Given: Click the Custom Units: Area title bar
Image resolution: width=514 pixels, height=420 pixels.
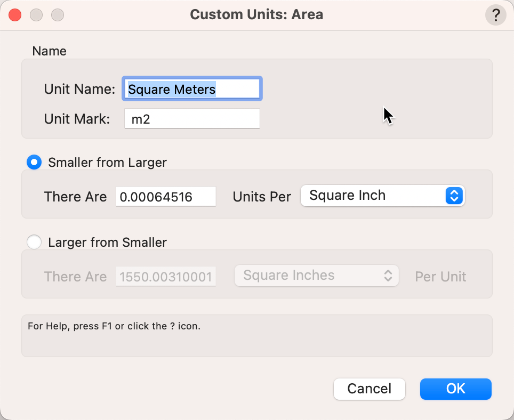Looking at the screenshot, I should pyautogui.click(x=256, y=14).
